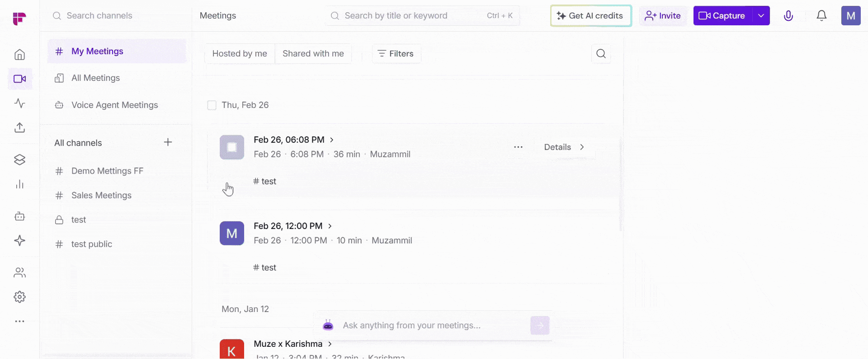Click the microphone icon in top bar
Viewport: 868px width, 359px height.
788,16
